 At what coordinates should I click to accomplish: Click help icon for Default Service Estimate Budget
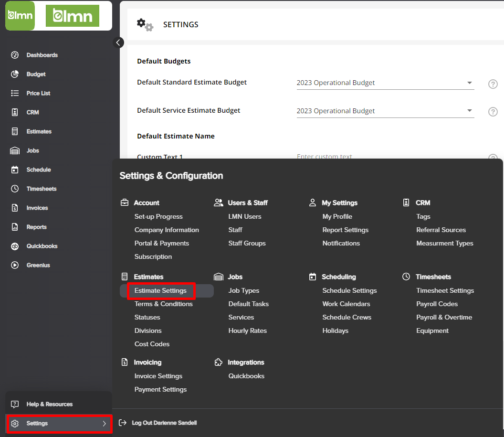[493, 112]
